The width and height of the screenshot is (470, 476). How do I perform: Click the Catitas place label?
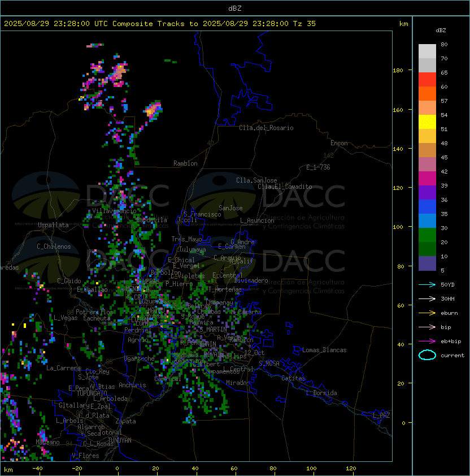(293, 378)
